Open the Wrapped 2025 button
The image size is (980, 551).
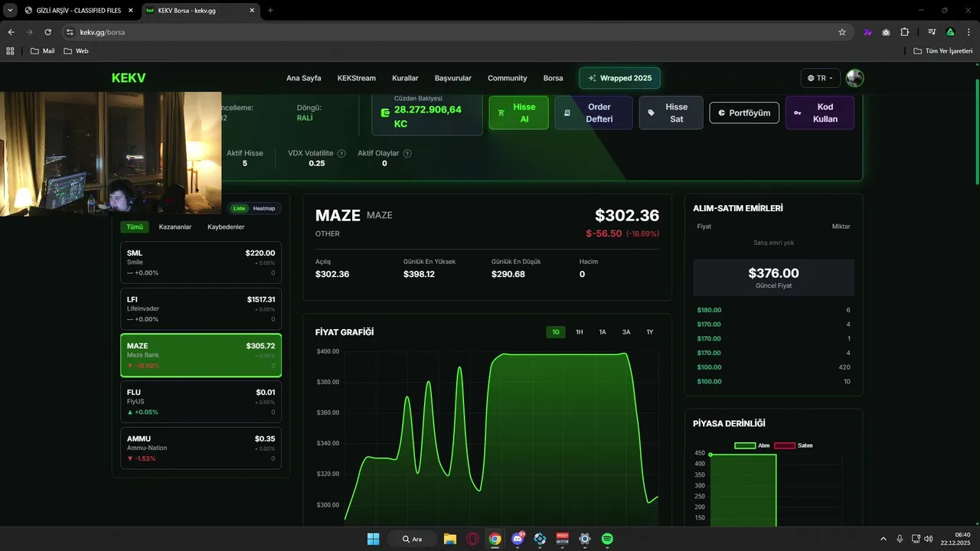[x=620, y=78]
